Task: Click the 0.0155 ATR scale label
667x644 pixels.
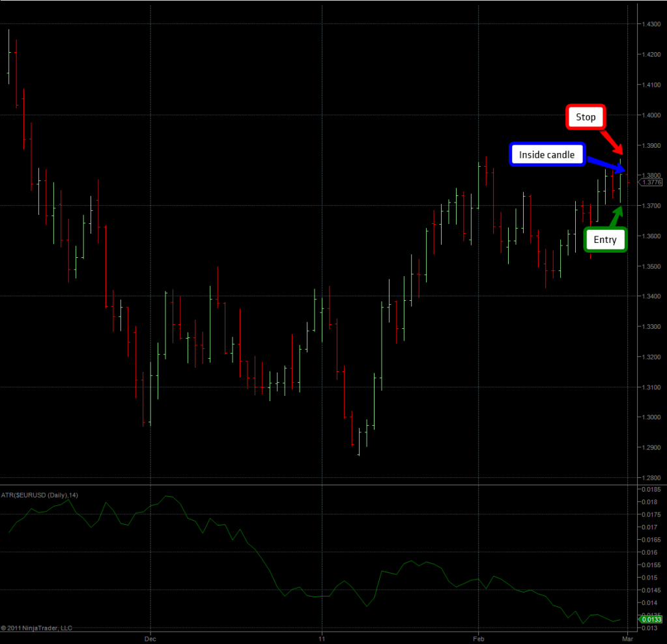Action: coord(652,565)
